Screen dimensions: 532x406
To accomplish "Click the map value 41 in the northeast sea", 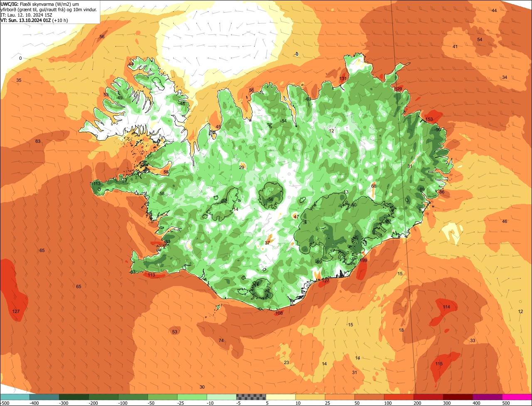I will pyautogui.click(x=455, y=47).
